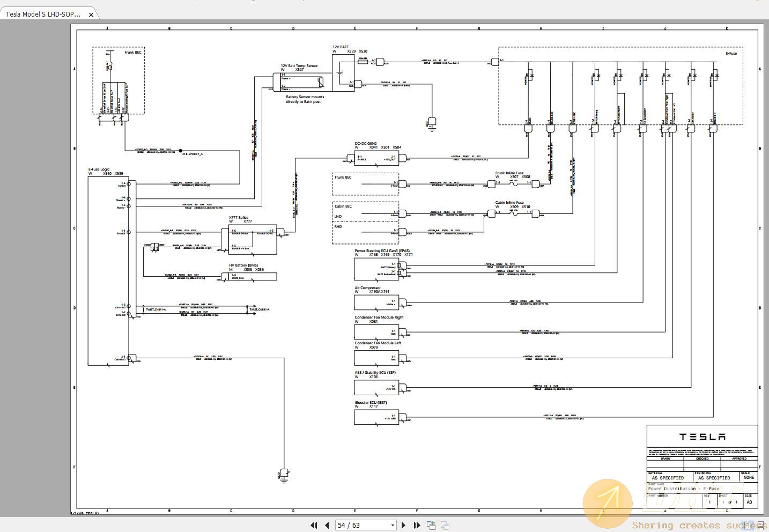Click AS SPECIFIED under FINISHING

pos(714,478)
